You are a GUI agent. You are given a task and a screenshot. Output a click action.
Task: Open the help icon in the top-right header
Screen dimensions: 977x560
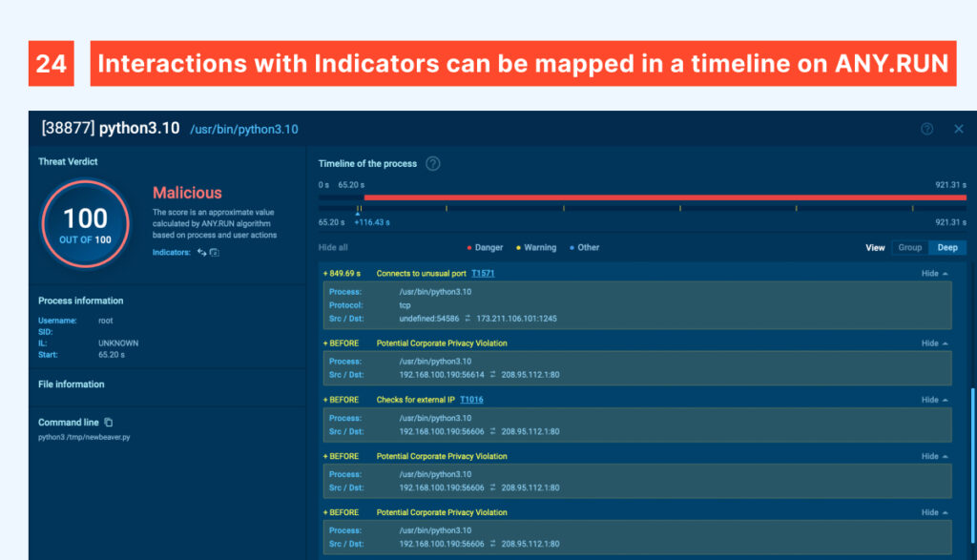coord(926,129)
